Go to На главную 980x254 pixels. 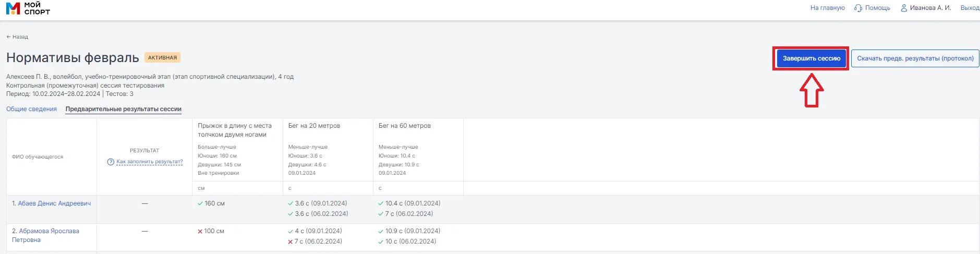827,8
